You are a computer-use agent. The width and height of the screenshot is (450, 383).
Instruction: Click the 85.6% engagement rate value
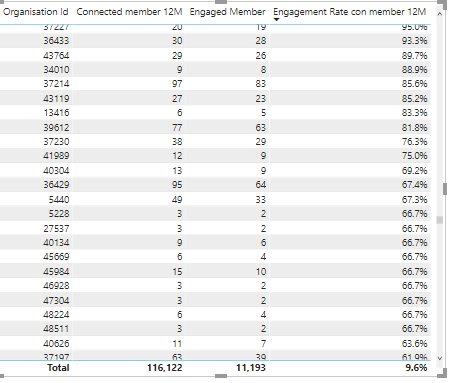414,84
